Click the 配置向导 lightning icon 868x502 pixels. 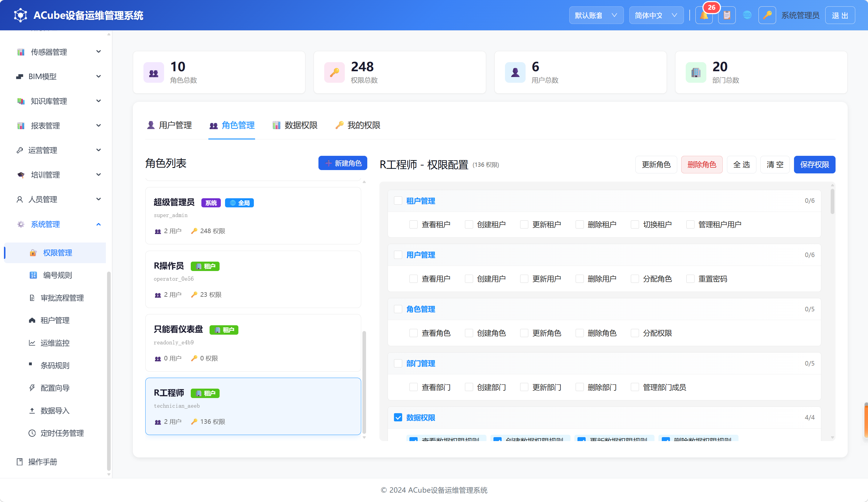(32, 388)
